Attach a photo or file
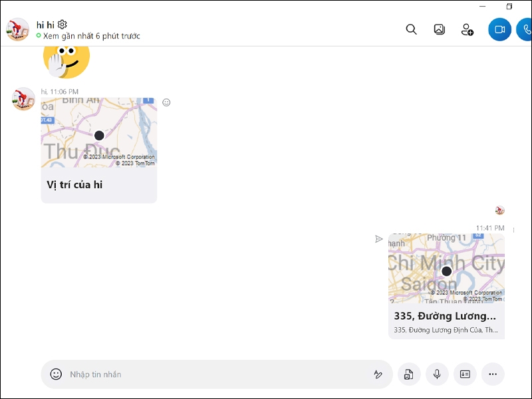The image size is (532, 399). point(408,374)
